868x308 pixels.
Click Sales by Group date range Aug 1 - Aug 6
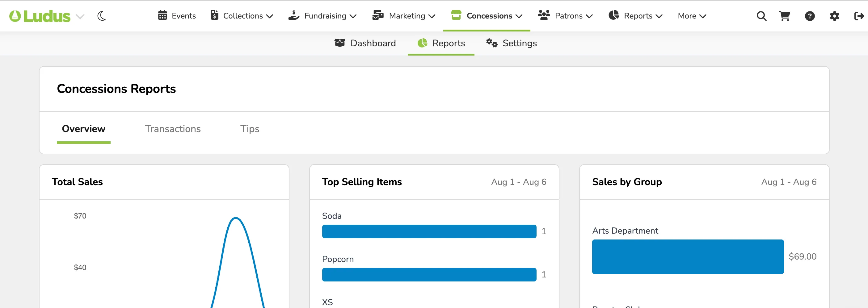pos(789,182)
